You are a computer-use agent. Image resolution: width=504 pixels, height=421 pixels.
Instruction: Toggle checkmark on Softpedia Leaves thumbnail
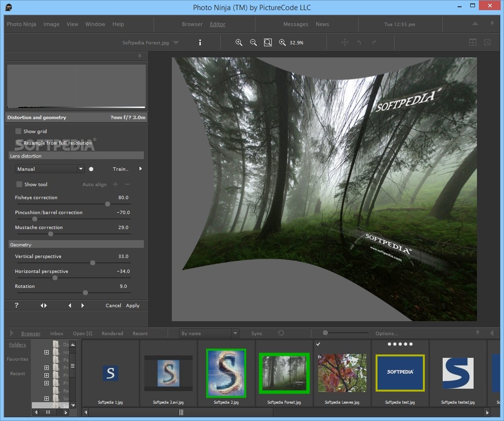tap(318, 344)
